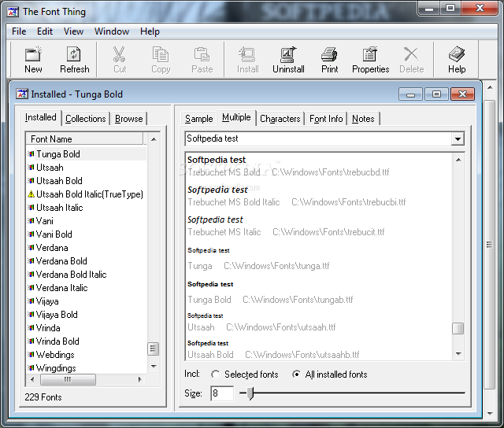
Task: Switch to the Sample tab
Action: pos(199,119)
